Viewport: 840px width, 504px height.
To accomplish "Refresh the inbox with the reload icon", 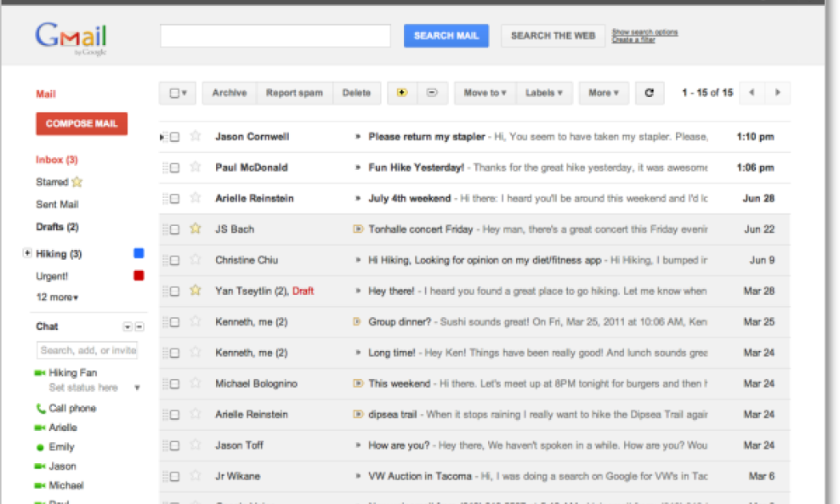I will click(650, 93).
